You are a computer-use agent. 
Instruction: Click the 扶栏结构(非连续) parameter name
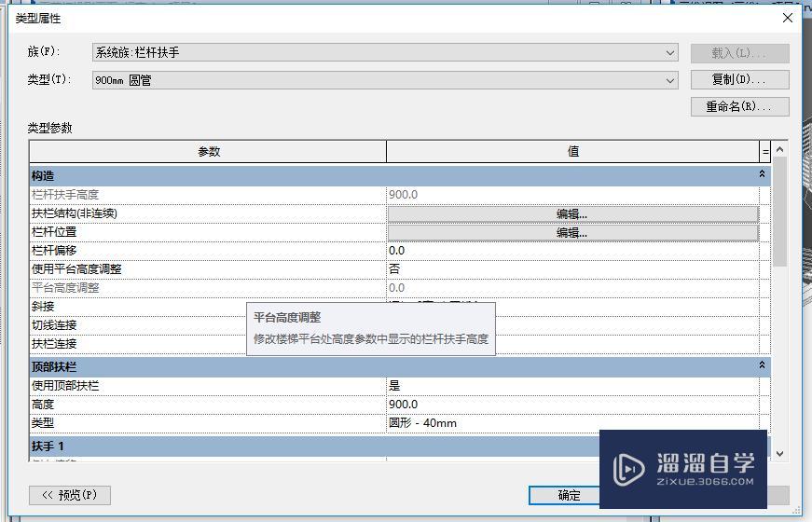(75, 213)
